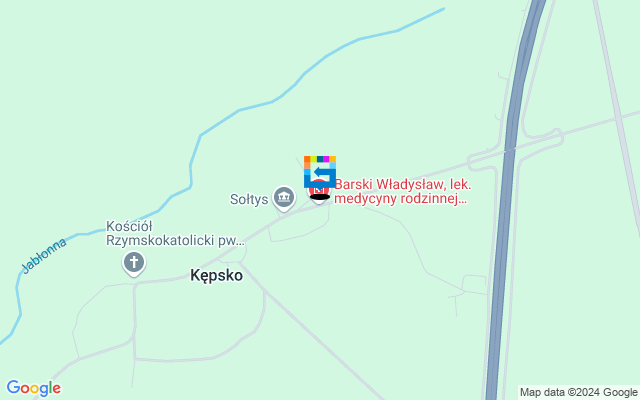
Task: Click the Sołtys text label
Action: tap(249, 200)
